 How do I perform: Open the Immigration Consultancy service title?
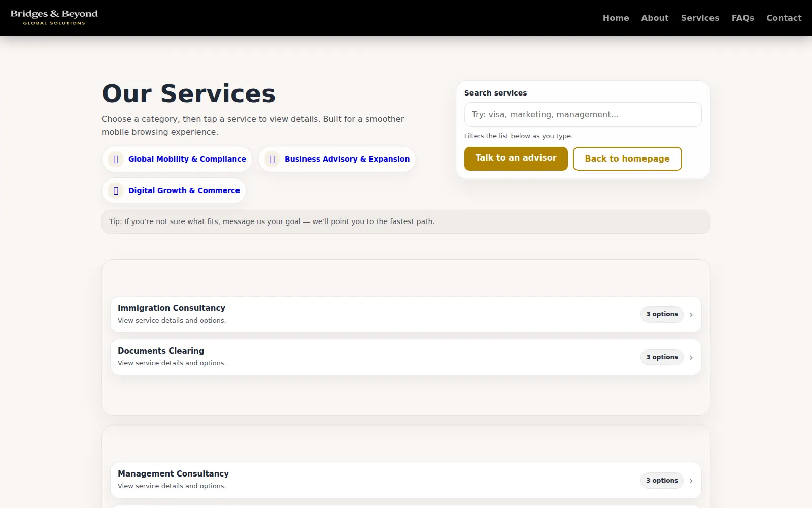coord(172,308)
